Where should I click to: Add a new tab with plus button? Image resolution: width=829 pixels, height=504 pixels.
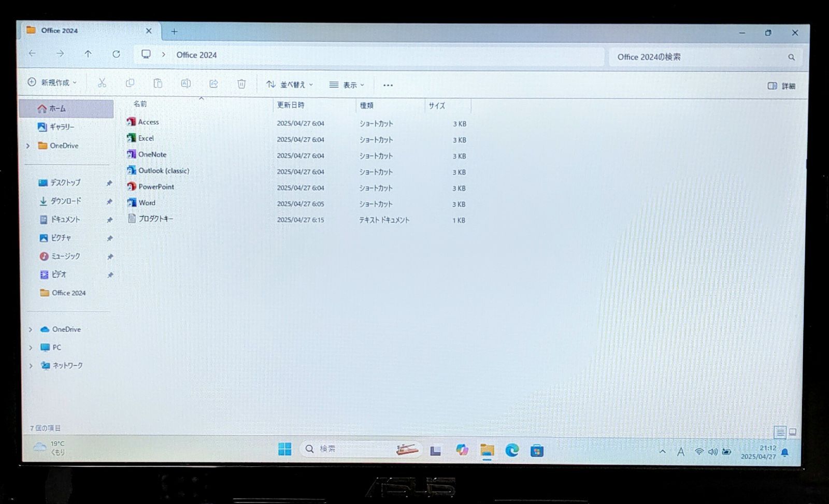coord(174,32)
